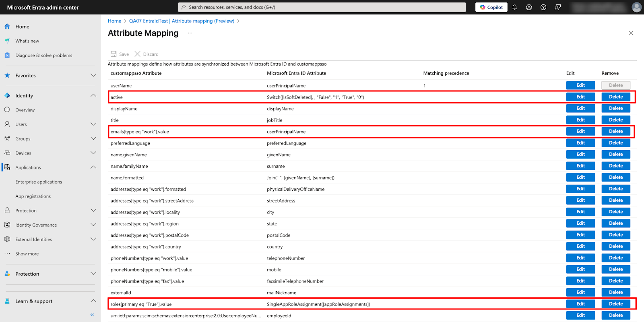Image resolution: width=644 pixels, height=322 pixels.
Task: Open the Home sidebar icon
Action: (7, 27)
